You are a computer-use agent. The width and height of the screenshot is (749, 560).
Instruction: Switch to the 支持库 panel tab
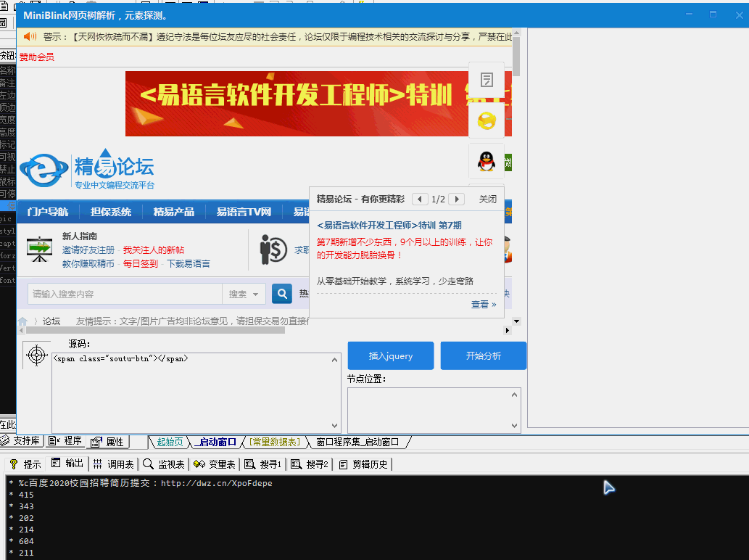point(22,441)
